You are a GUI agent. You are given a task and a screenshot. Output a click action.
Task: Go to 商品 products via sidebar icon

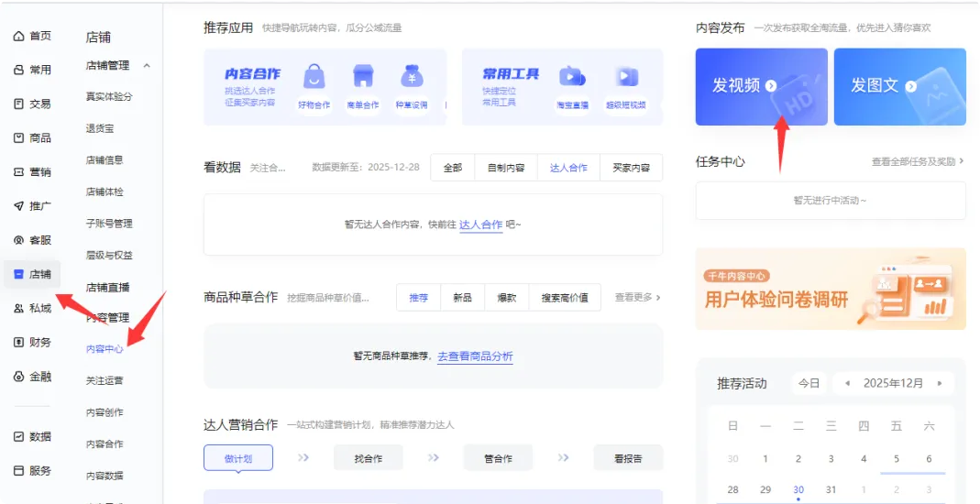point(18,137)
